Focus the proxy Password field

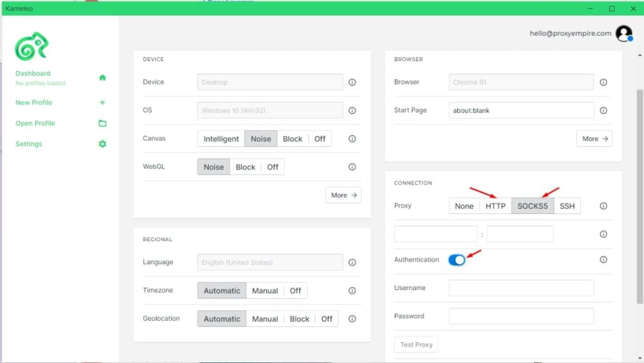click(x=521, y=316)
